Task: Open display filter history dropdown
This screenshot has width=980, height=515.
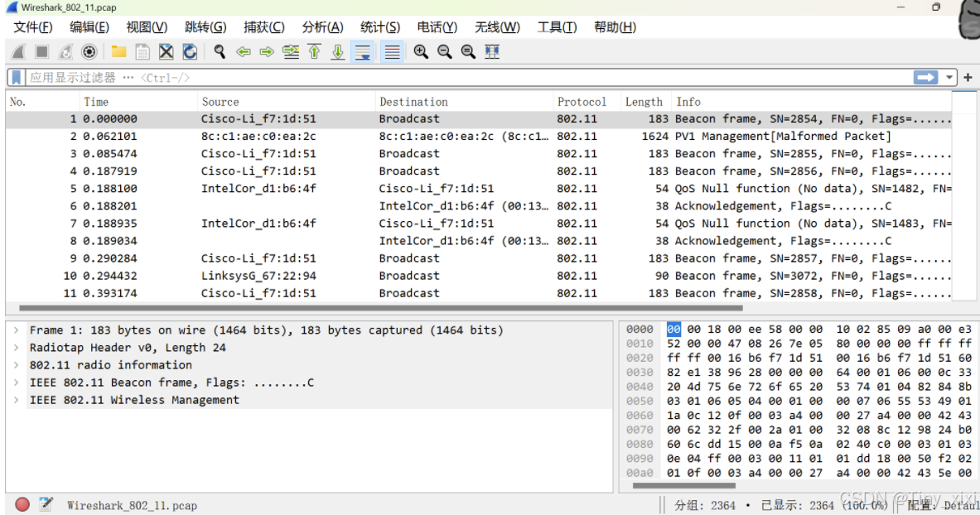Action: click(949, 78)
